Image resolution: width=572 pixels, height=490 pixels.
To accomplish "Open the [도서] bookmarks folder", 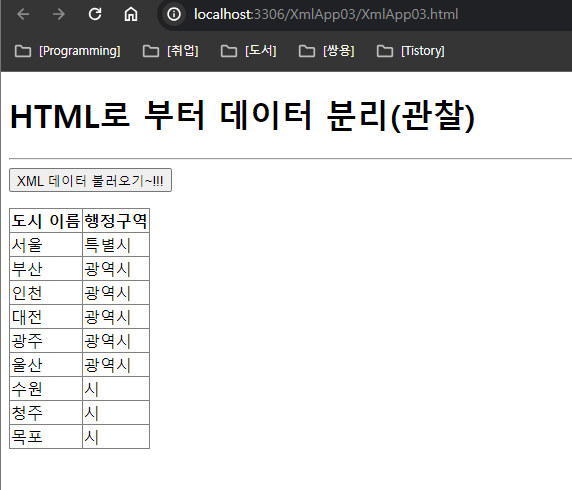I will pos(248,51).
